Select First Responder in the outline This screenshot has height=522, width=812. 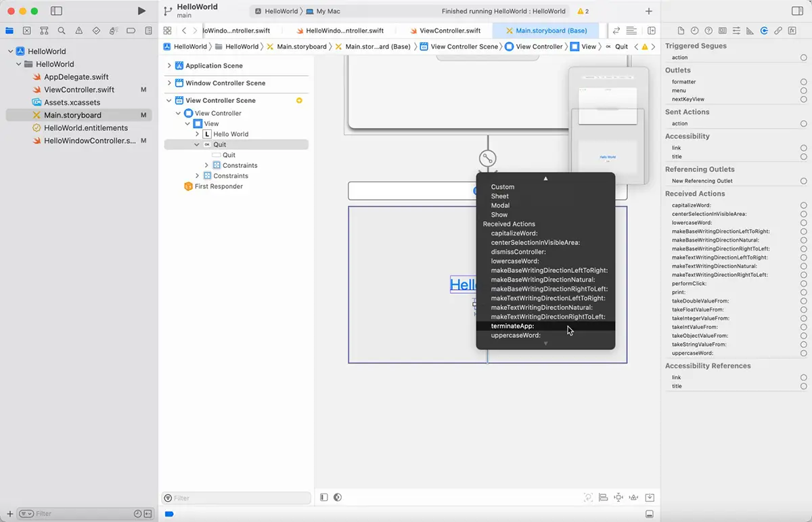click(x=213, y=186)
